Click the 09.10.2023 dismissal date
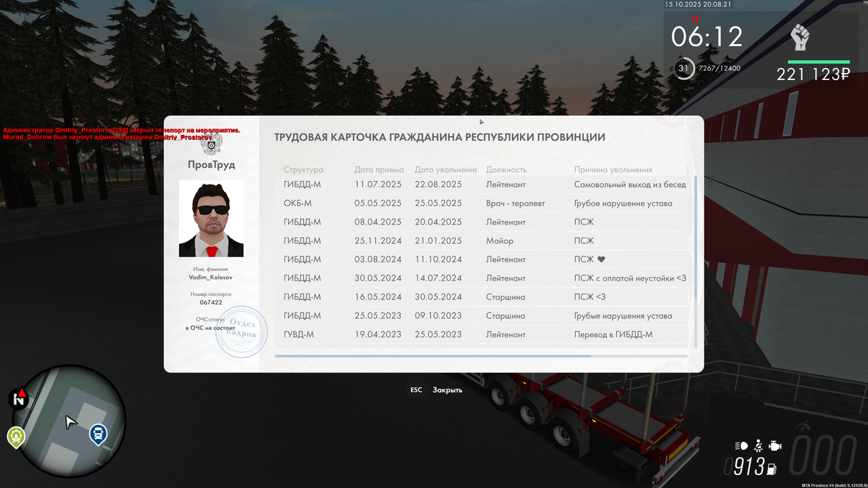The width and height of the screenshot is (868, 488). [438, 316]
